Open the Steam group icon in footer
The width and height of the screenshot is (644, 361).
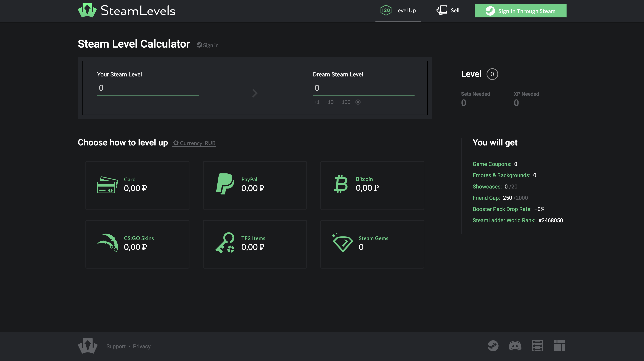[493, 346]
